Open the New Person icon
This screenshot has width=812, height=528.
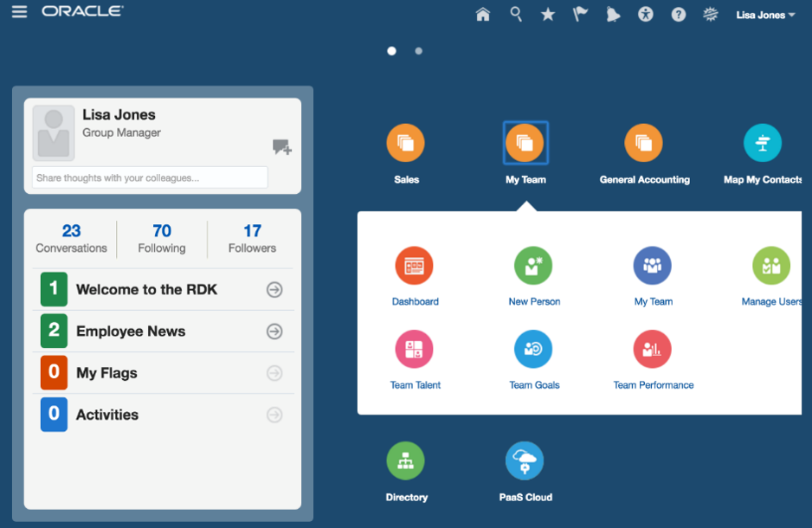pos(533,266)
